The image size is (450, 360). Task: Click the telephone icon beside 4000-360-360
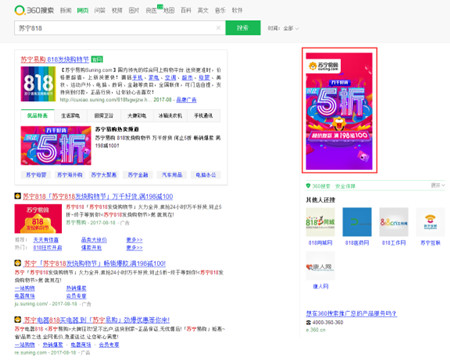pos(308,322)
